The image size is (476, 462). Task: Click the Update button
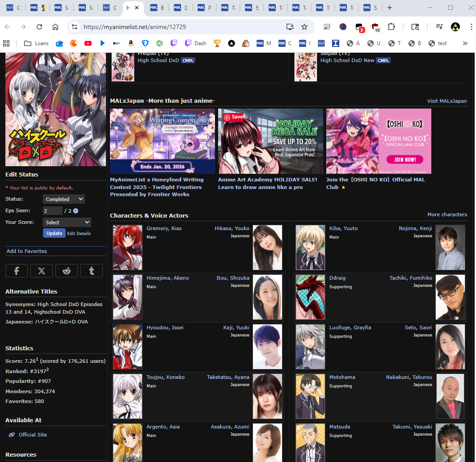point(54,233)
